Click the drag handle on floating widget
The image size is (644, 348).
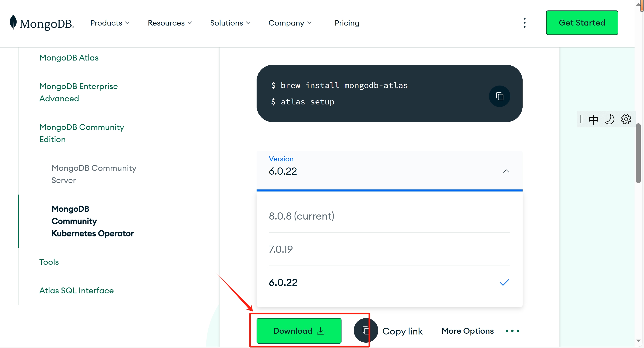point(582,119)
